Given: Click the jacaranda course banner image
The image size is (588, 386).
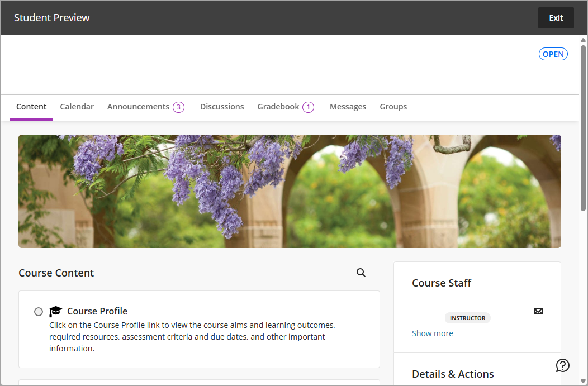Looking at the screenshot, I should click(290, 191).
